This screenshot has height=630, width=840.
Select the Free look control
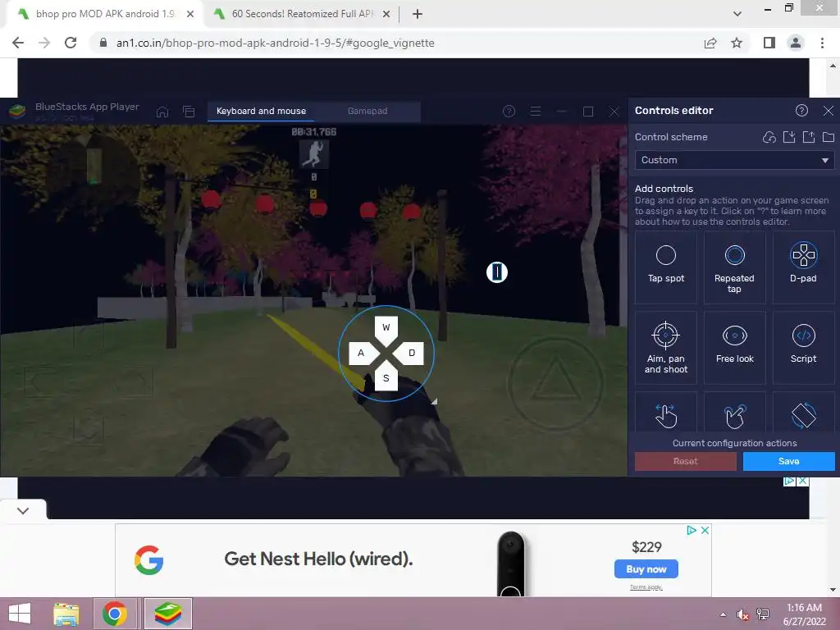[x=734, y=348]
